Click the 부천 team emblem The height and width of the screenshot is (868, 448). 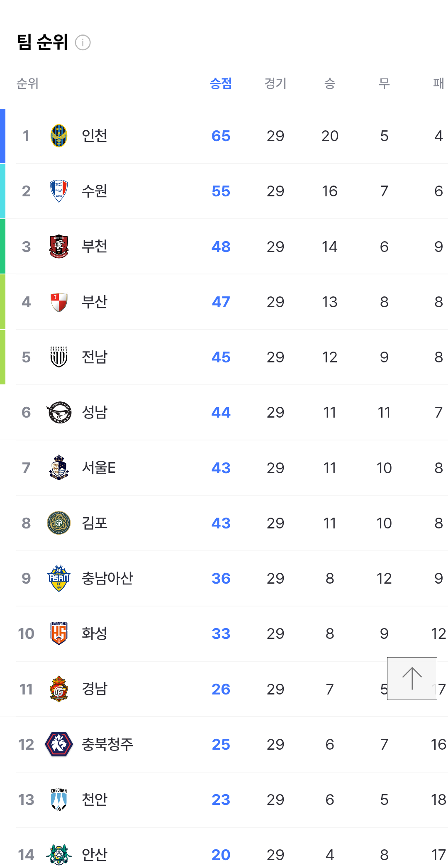point(59,247)
